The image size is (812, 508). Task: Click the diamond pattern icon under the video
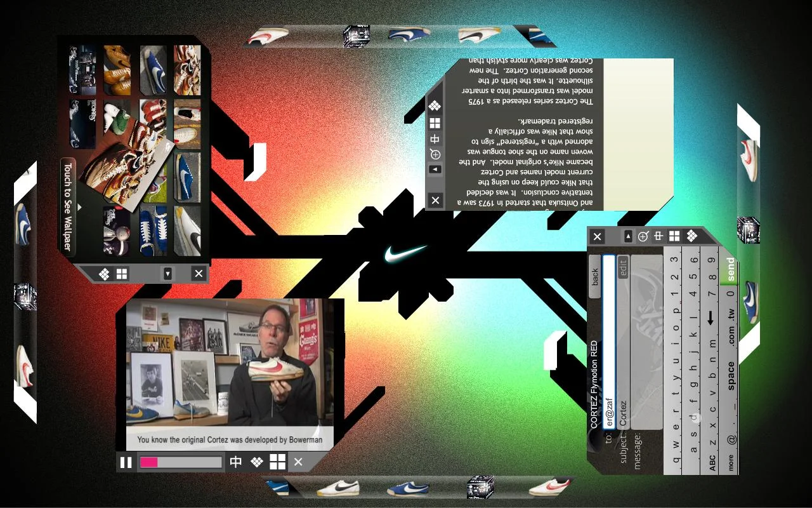(x=256, y=462)
